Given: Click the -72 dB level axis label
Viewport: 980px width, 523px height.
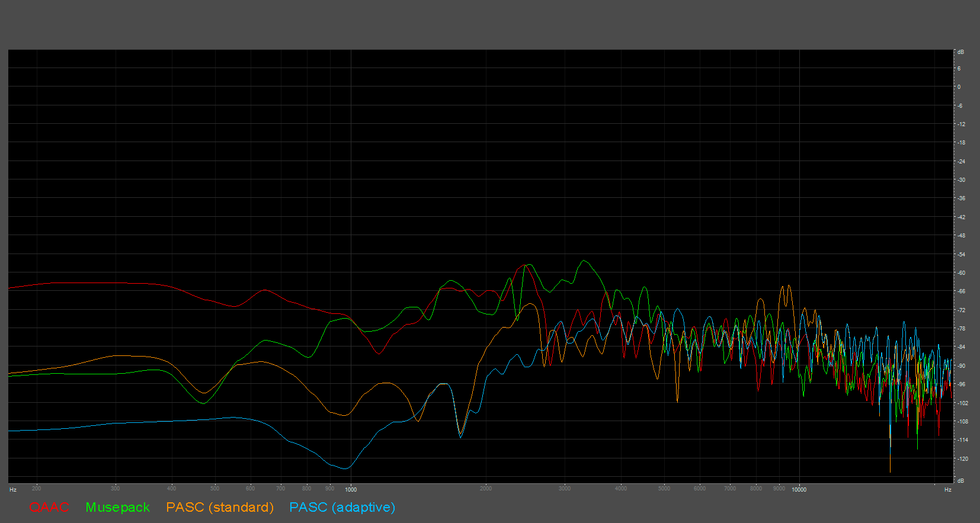Looking at the screenshot, I should tap(961, 310).
